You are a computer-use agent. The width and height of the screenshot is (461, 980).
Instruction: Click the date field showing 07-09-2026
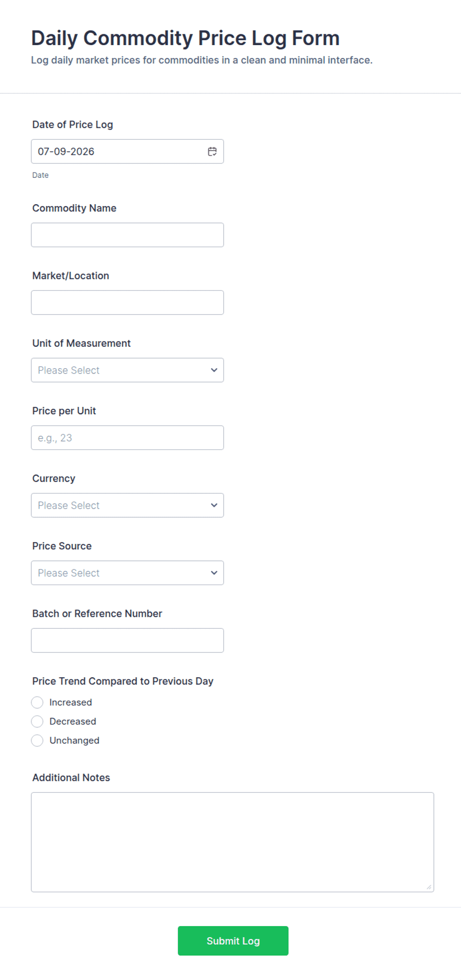click(x=127, y=152)
